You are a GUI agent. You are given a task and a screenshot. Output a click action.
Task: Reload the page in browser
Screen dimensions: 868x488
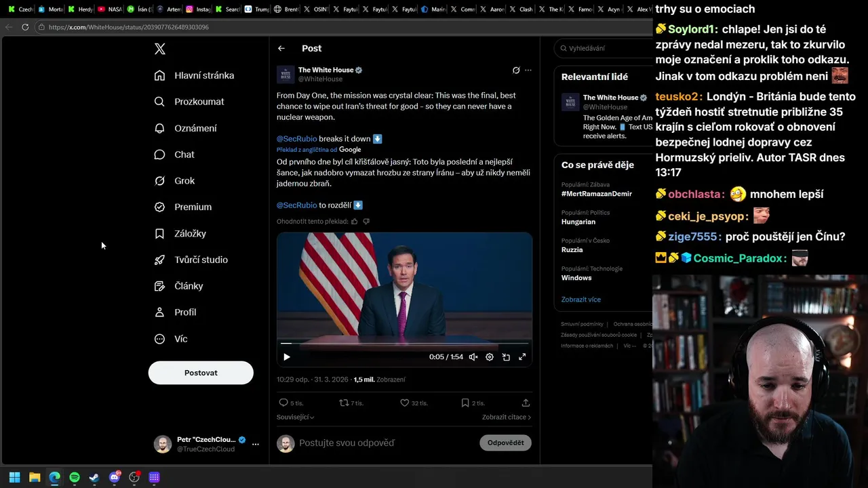25,27
